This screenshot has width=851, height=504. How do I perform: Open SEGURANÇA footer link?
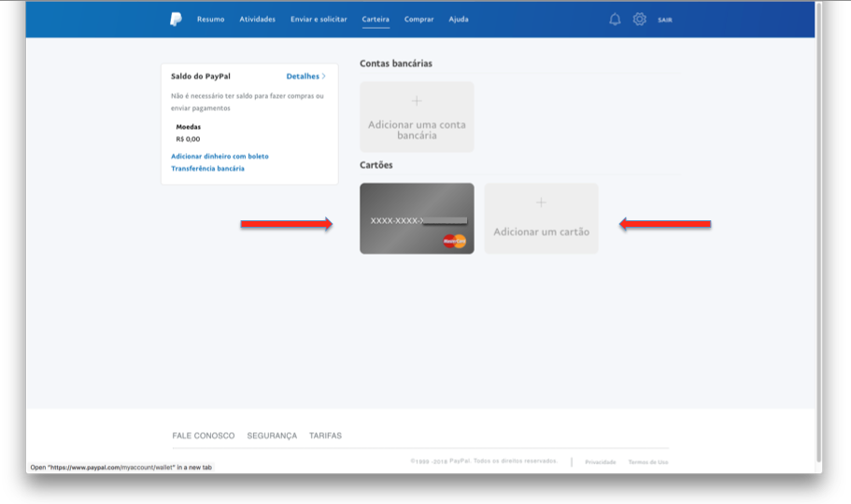pos(272,436)
